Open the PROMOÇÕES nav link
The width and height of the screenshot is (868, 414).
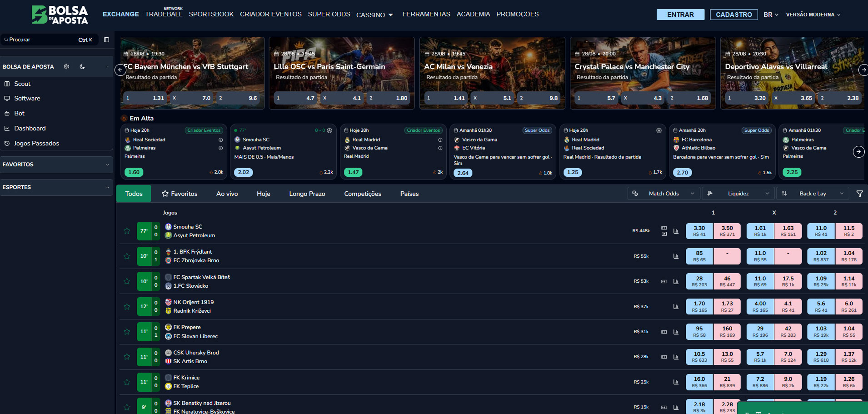(x=518, y=14)
